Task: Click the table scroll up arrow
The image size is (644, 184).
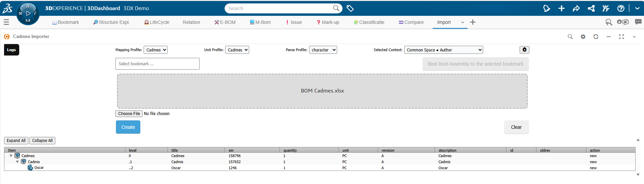Action: pyautogui.click(x=638, y=140)
